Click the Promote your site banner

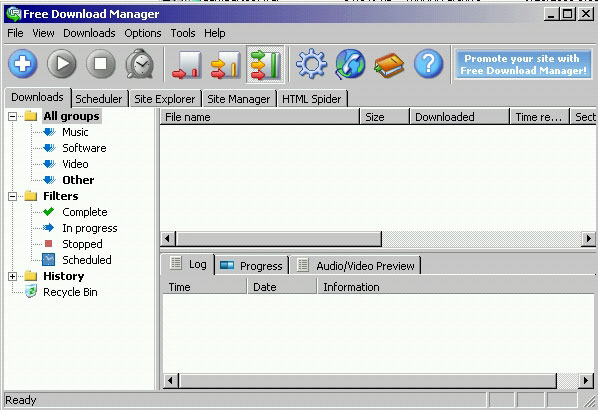523,64
